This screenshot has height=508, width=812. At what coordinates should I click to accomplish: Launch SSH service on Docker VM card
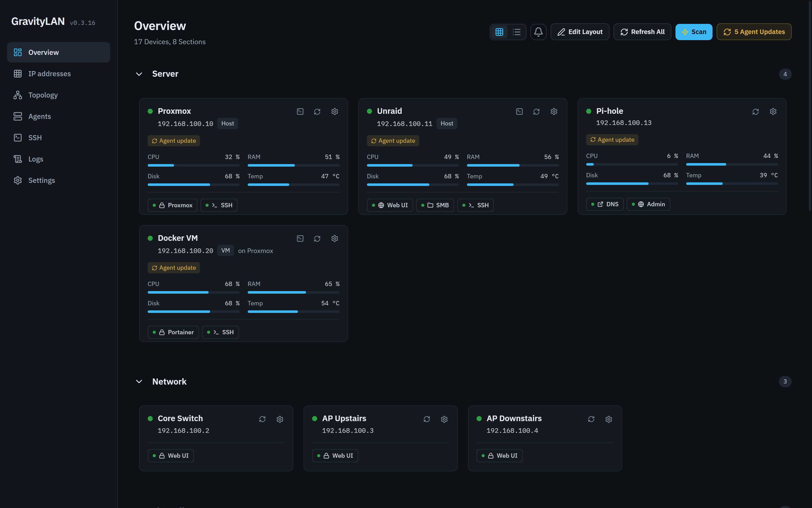click(220, 332)
